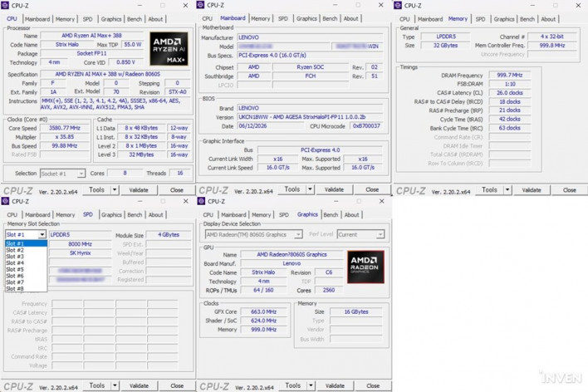Click the processor Name field AMD Ryzen AI Max+ 388
Image resolution: width=588 pixels, height=392 pixels.
pos(92,36)
